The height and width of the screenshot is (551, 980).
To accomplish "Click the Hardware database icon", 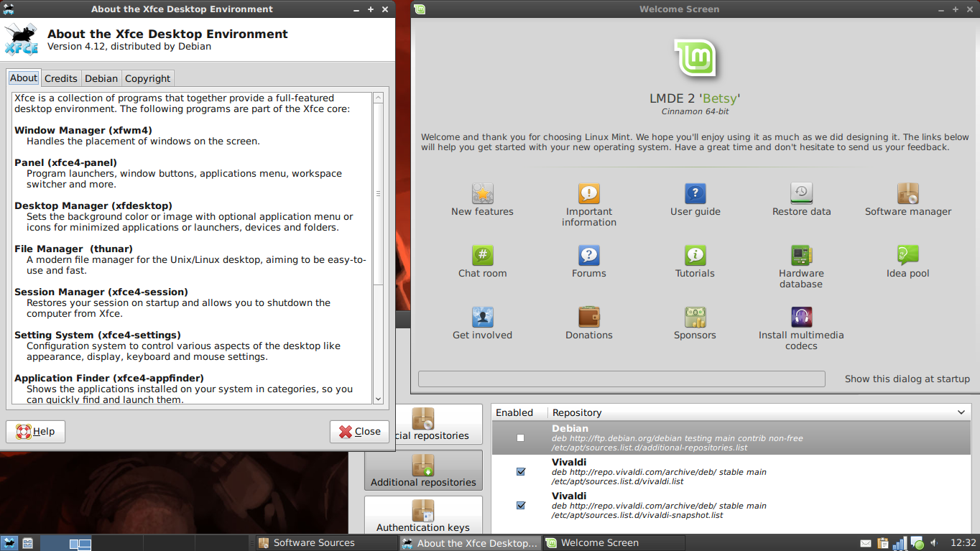I will tap(801, 255).
